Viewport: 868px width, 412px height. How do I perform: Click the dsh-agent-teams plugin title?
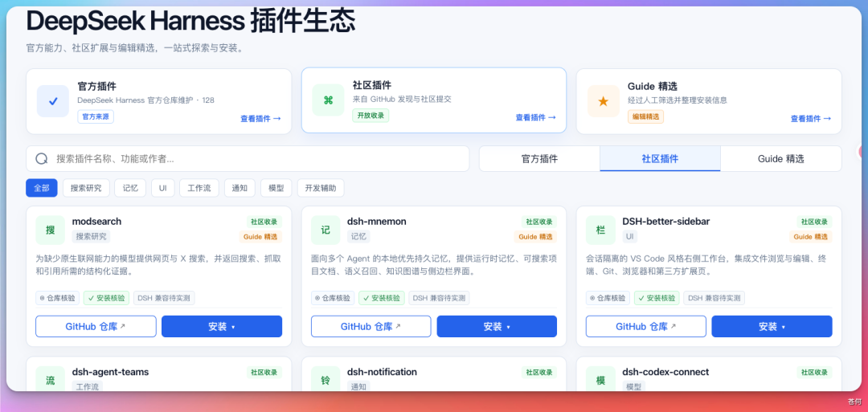tap(110, 372)
